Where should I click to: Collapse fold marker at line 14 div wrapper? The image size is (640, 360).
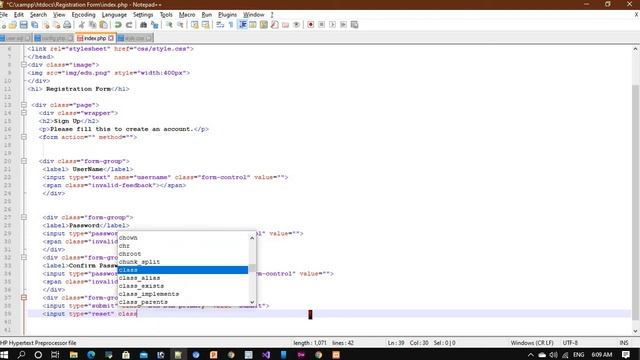point(24,113)
